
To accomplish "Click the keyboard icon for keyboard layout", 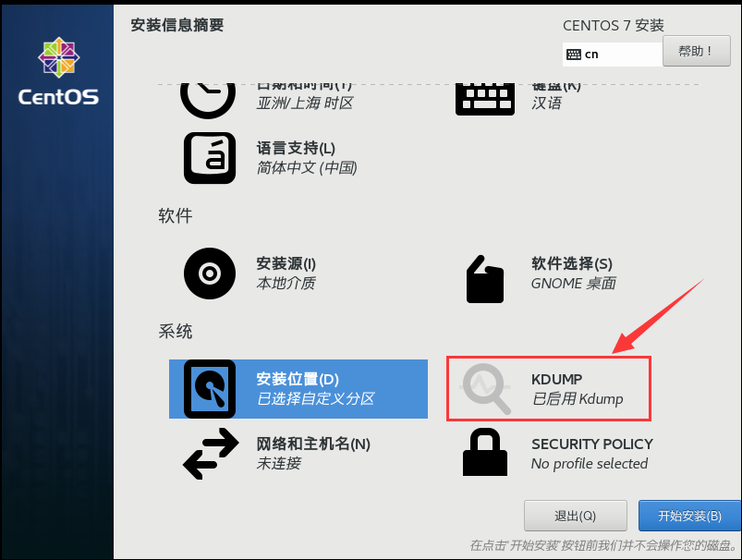I will [484, 99].
